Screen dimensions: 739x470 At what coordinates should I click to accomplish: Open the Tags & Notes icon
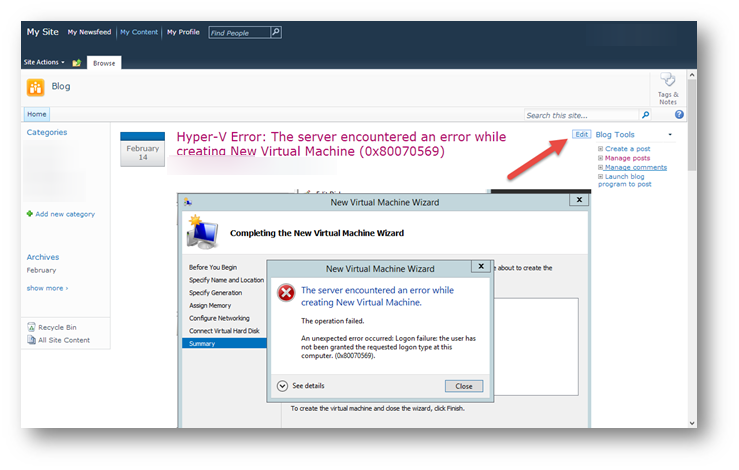click(668, 83)
